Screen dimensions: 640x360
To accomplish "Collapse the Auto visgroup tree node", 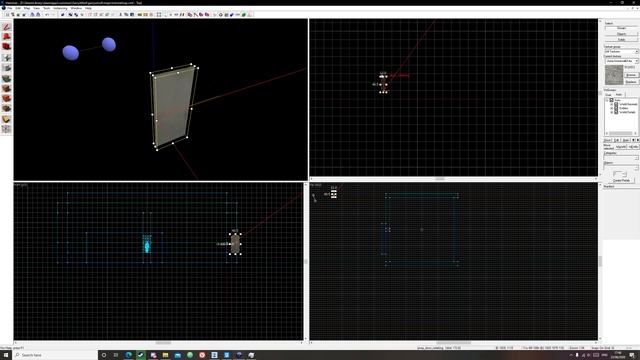I will (607, 100).
